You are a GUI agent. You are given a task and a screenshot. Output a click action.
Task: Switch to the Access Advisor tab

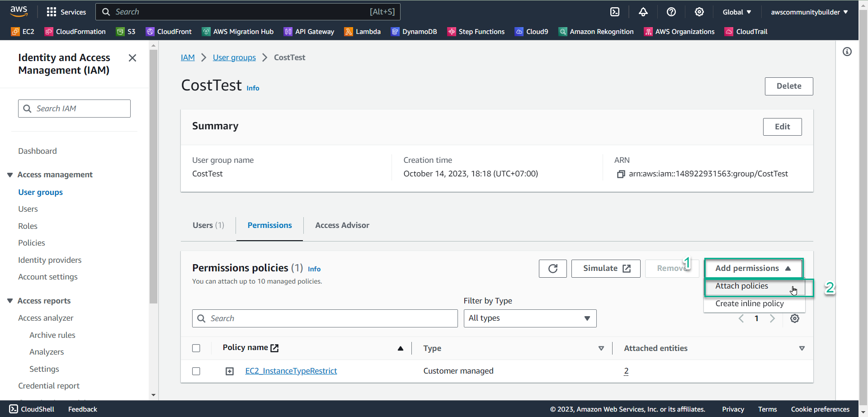click(342, 225)
